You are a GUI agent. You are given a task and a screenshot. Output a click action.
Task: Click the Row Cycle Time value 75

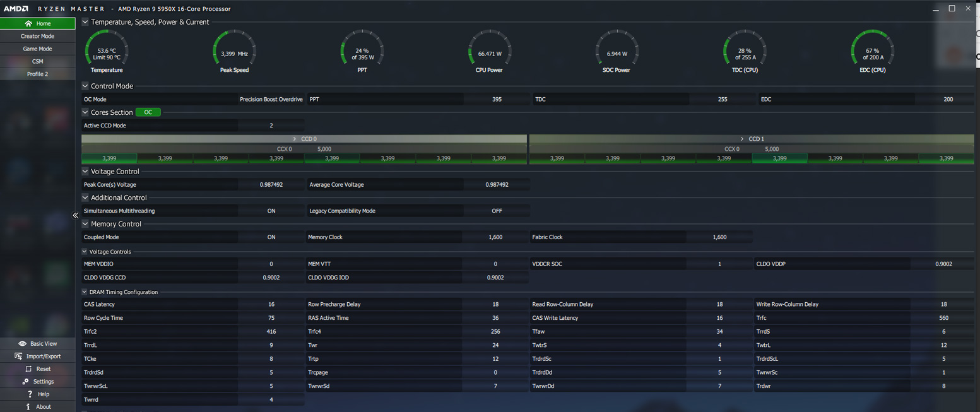(x=271, y=318)
